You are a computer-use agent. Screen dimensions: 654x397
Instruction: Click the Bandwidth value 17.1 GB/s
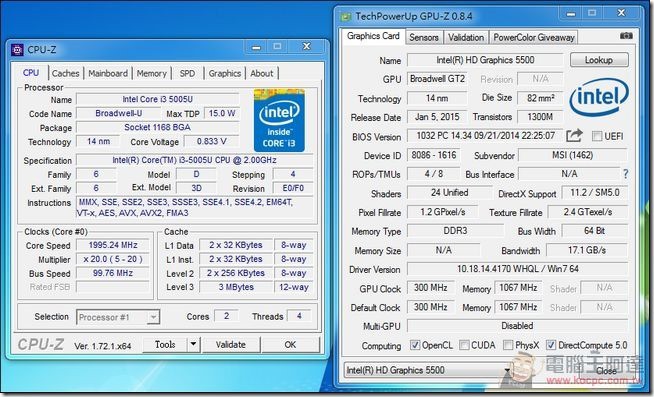587,250
